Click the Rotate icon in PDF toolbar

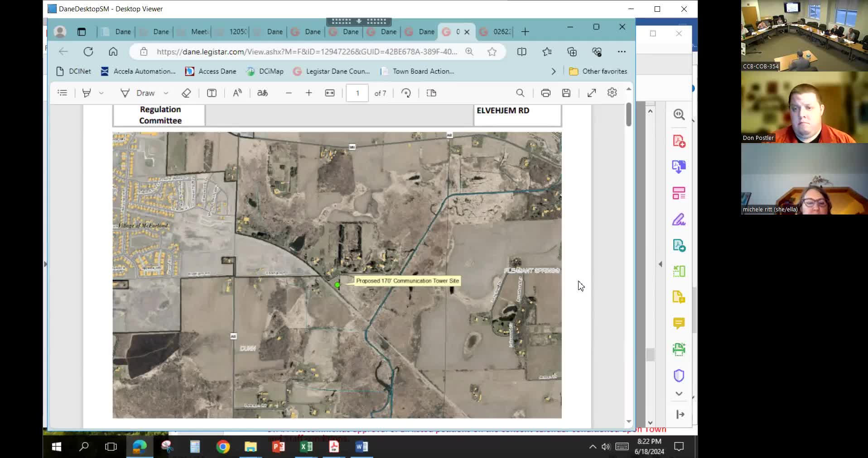[406, 93]
